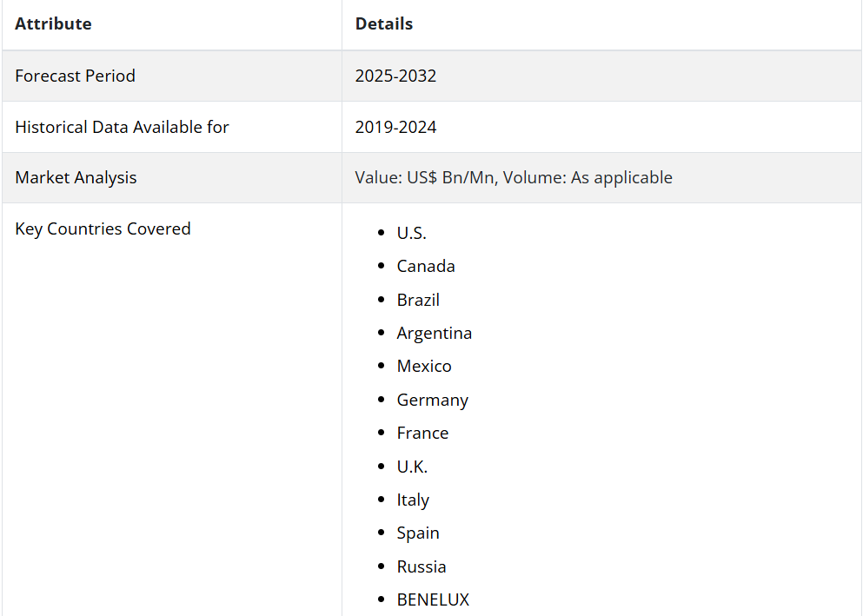Select Brazil in the country list

click(x=418, y=300)
